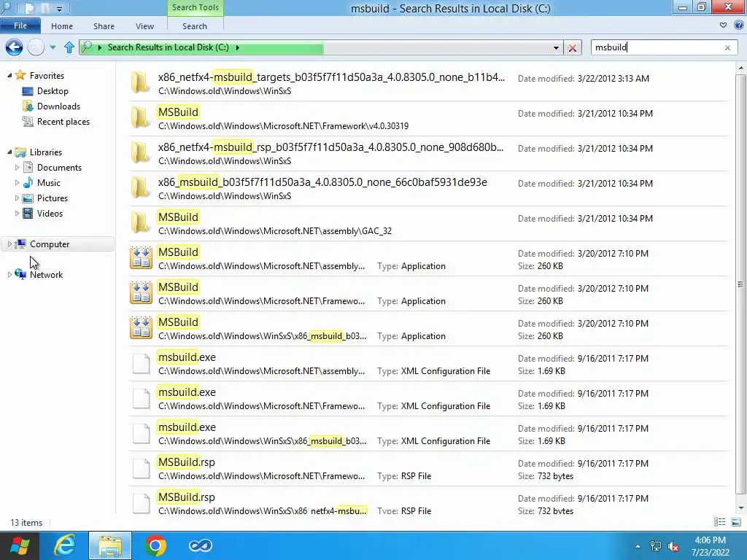This screenshot has width=747, height=560.
Task: Launch Google Chrome from taskbar
Action: 155,545
